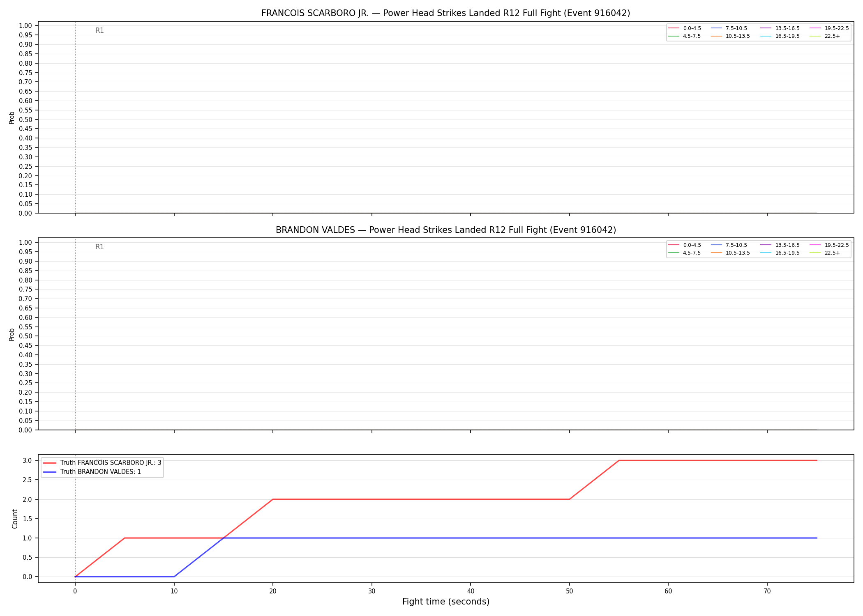Screen dimensions: 863x616
Task: Click the 'Count' y-axis label
Action: (15, 519)
